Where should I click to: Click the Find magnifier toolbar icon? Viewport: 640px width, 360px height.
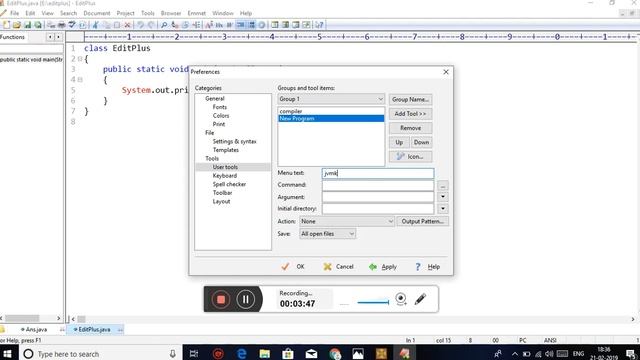click(164, 25)
